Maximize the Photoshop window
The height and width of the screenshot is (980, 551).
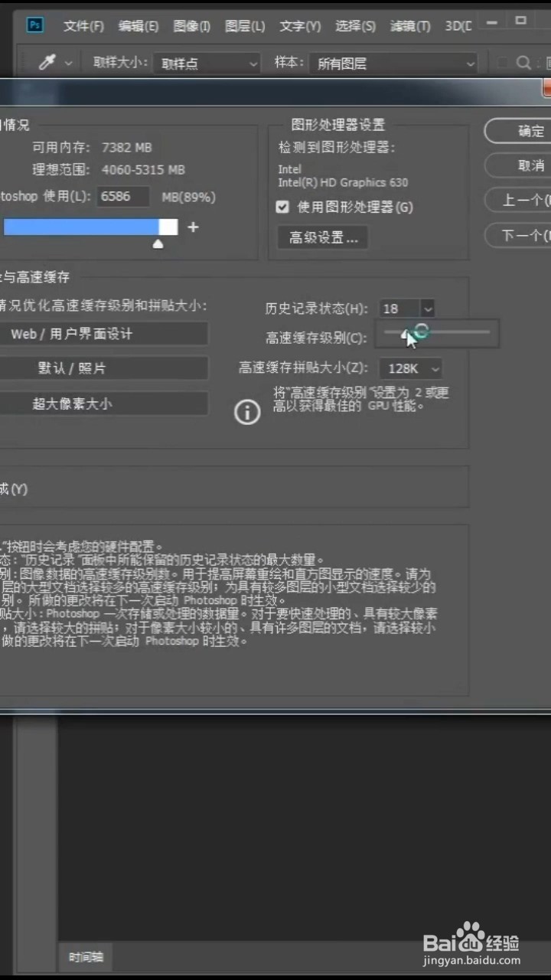pyautogui.click(x=521, y=21)
